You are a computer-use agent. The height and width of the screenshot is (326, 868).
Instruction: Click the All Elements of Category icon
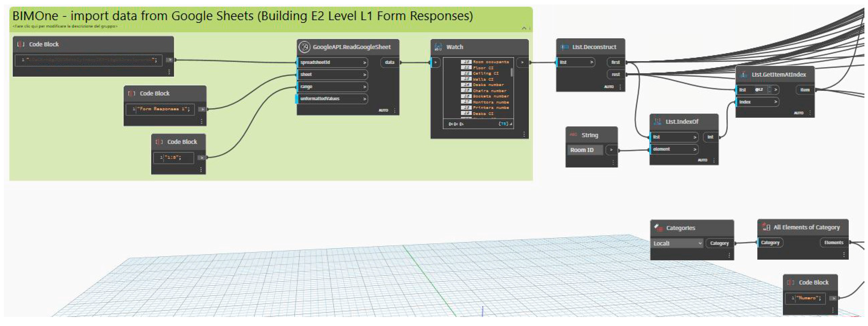[x=766, y=227]
